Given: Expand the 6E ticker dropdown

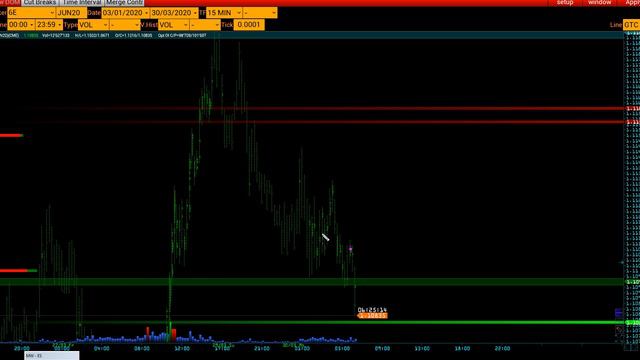Looking at the screenshot, I should [x=31, y=13].
